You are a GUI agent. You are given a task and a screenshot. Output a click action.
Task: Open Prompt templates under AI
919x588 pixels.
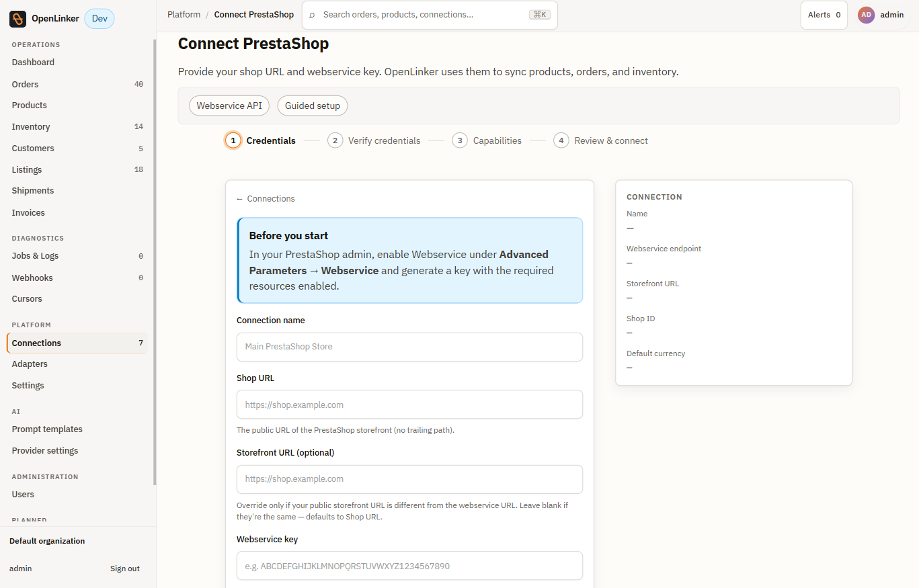point(77,429)
